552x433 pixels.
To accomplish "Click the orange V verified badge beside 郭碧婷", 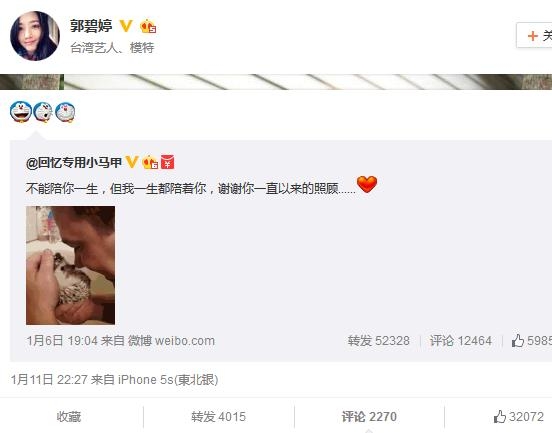I will coord(126,26).
